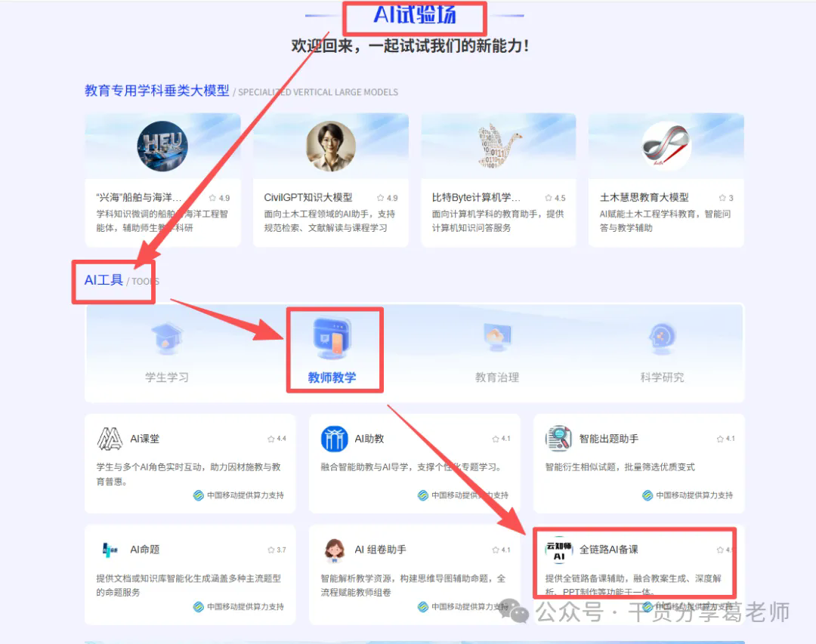Open the AI命题 tool title

pos(144,550)
